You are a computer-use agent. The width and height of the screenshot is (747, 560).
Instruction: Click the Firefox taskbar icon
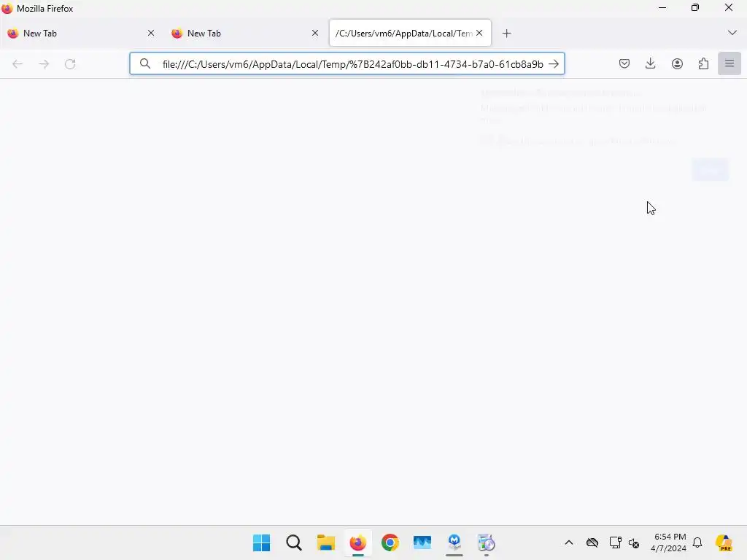point(357,542)
